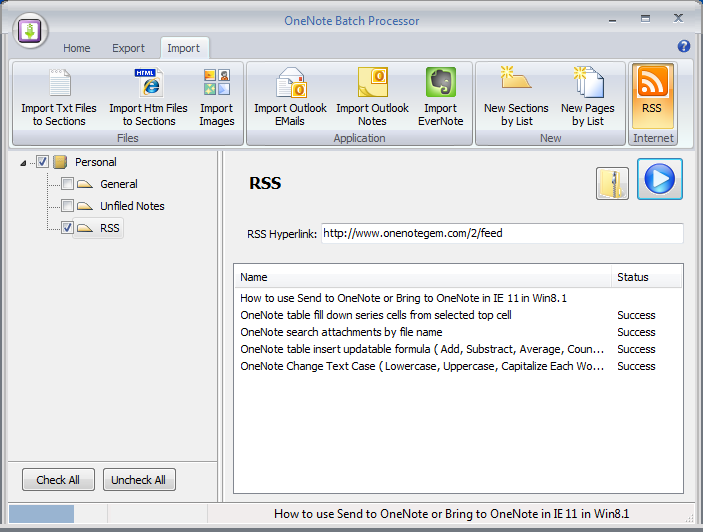Check the General section checkbox
The width and height of the screenshot is (703, 532).
click(x=67, y=183)
